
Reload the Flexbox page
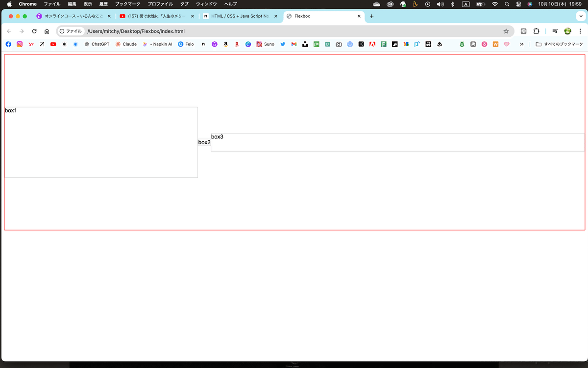point(34,31)
